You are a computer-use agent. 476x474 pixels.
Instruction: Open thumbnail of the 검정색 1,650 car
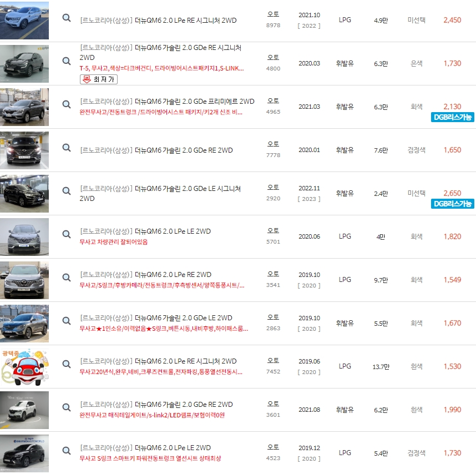click(24, 150)
